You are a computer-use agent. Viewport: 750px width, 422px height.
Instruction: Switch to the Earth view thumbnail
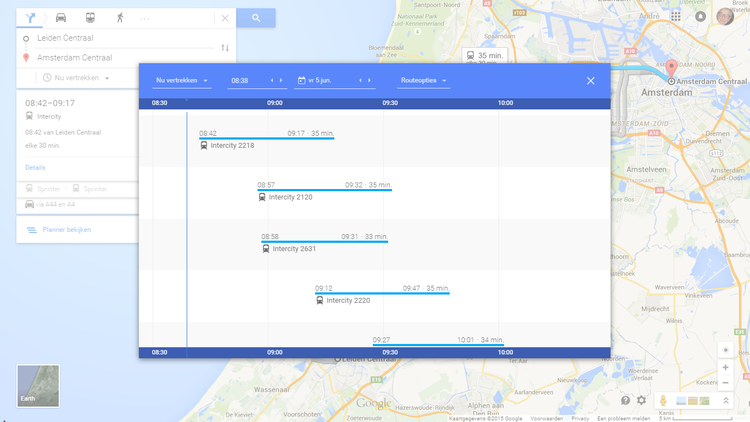[38, 386]
